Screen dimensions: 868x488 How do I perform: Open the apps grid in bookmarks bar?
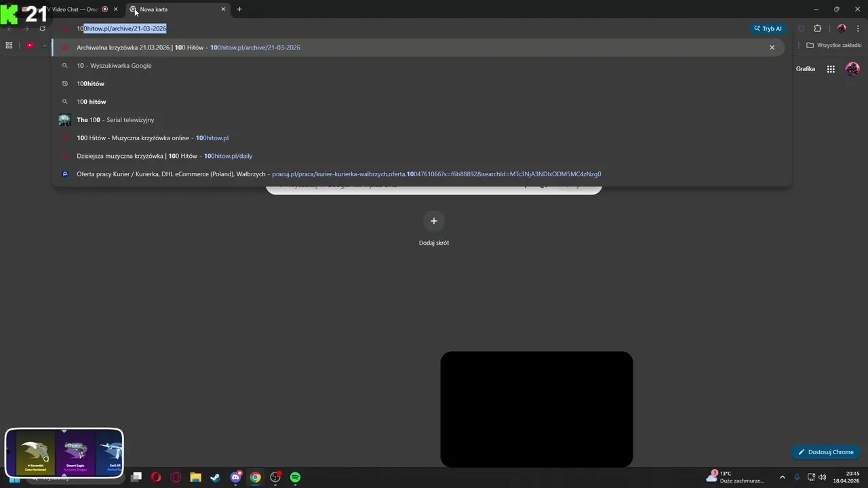point(9,45)
